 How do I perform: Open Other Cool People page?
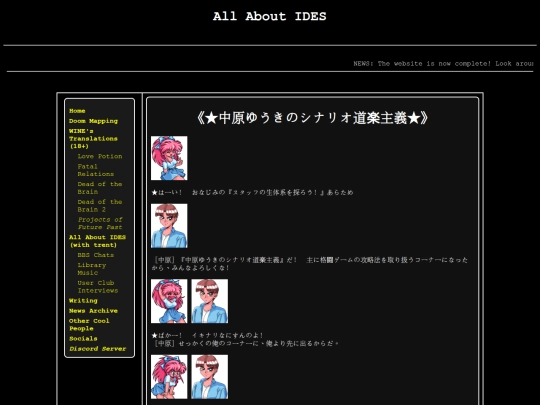(x=89, y=325)
